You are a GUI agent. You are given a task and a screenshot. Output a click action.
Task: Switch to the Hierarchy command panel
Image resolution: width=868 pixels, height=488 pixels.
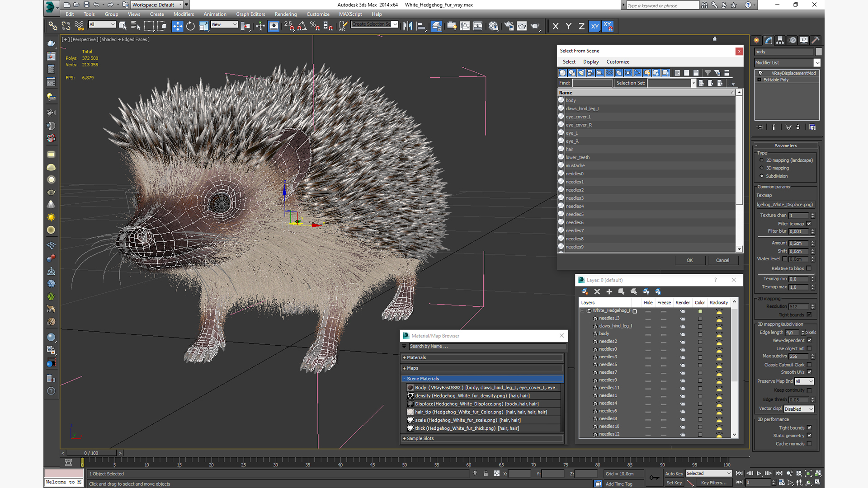[780, 40]
